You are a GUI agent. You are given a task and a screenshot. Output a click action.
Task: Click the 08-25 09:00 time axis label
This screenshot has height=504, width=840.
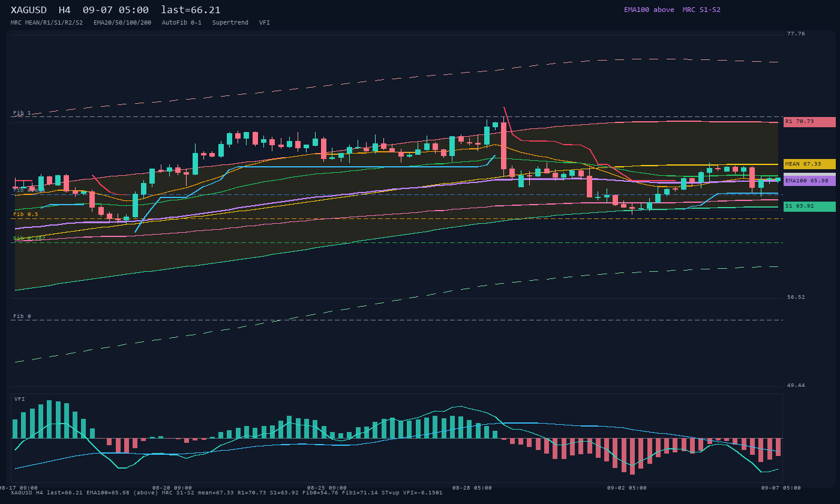[x=327, y=488]
